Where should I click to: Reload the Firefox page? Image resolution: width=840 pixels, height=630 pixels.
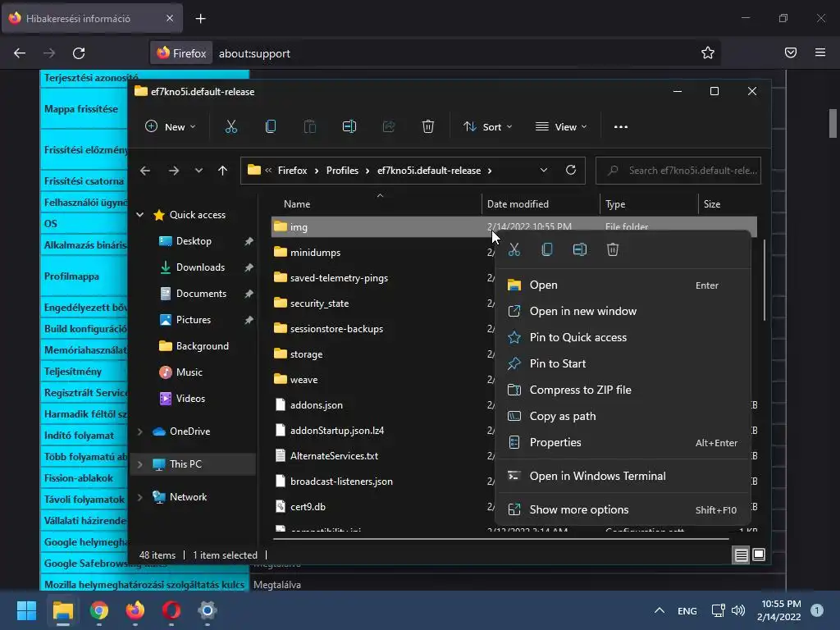pyautogui.click(x=79, y=53)
